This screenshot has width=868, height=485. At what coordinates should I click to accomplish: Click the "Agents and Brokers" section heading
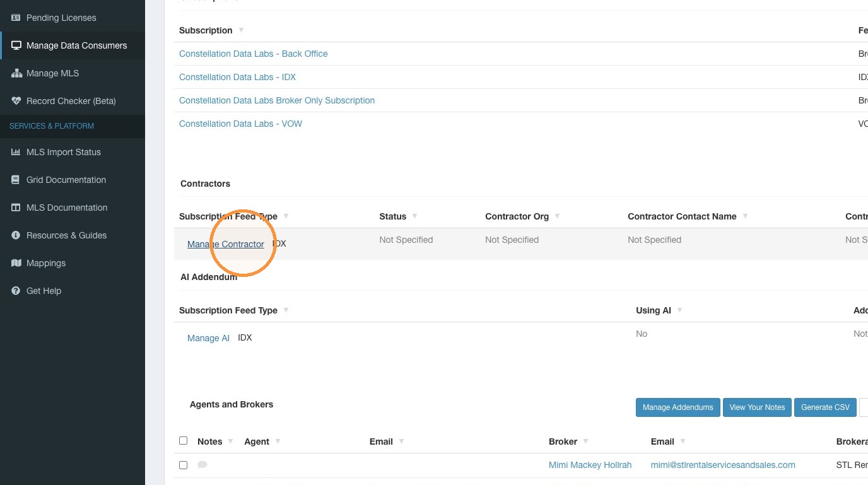(x=232, y=404)
